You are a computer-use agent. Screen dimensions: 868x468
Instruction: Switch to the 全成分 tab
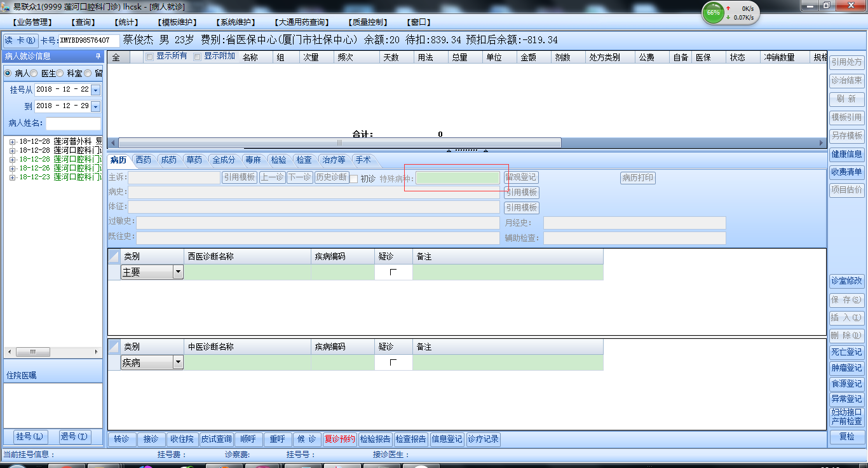click(224, 160)
